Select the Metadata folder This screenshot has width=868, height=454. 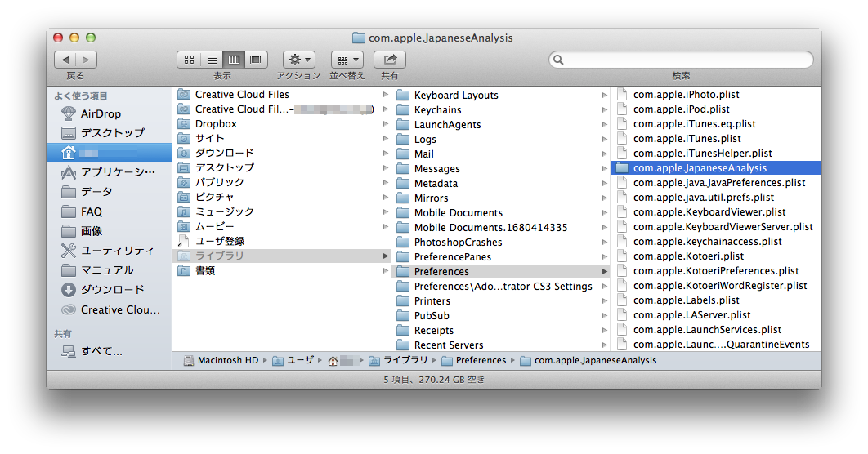point(500,183)
